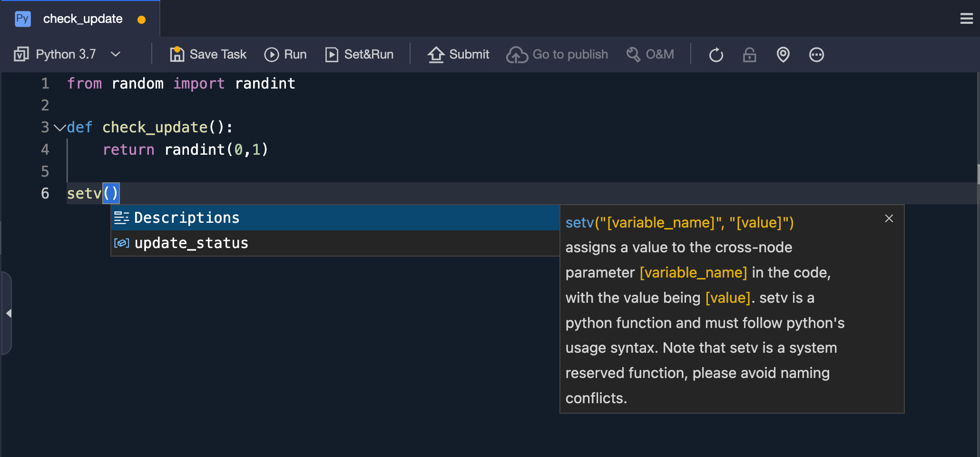
Task: Open the more options ellipsis icon
Action: pos(816,55)
